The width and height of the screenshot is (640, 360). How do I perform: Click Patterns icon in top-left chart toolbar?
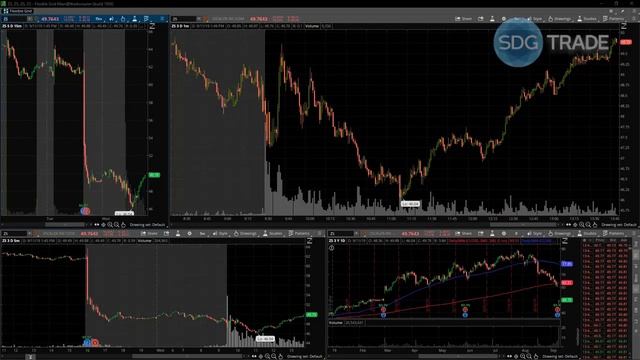[147, 19]
